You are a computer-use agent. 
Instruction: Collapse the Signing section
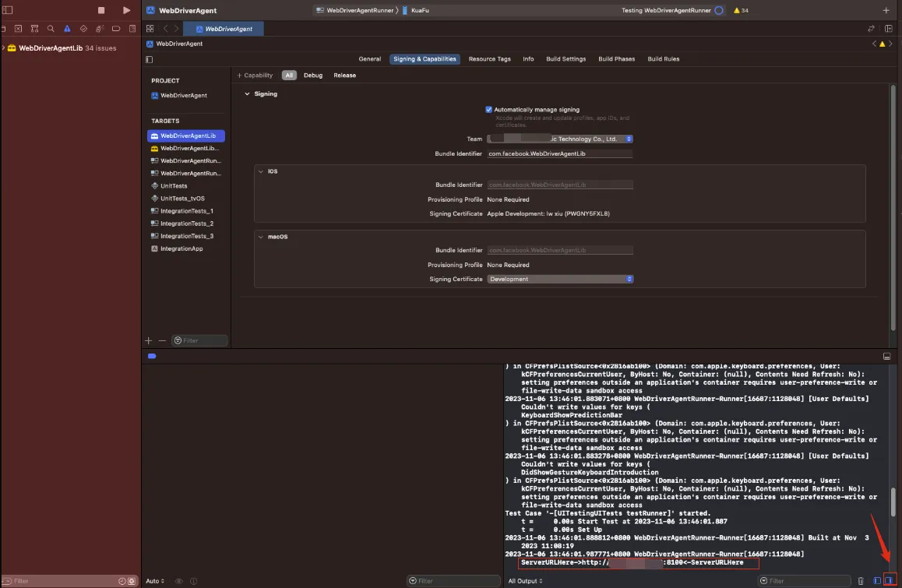tap(248, 93)
